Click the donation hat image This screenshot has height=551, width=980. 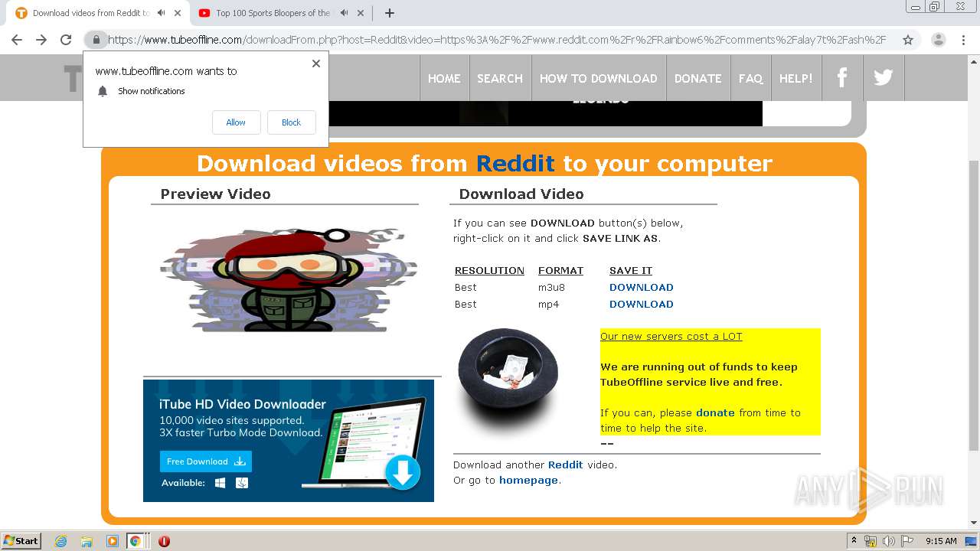508,374
